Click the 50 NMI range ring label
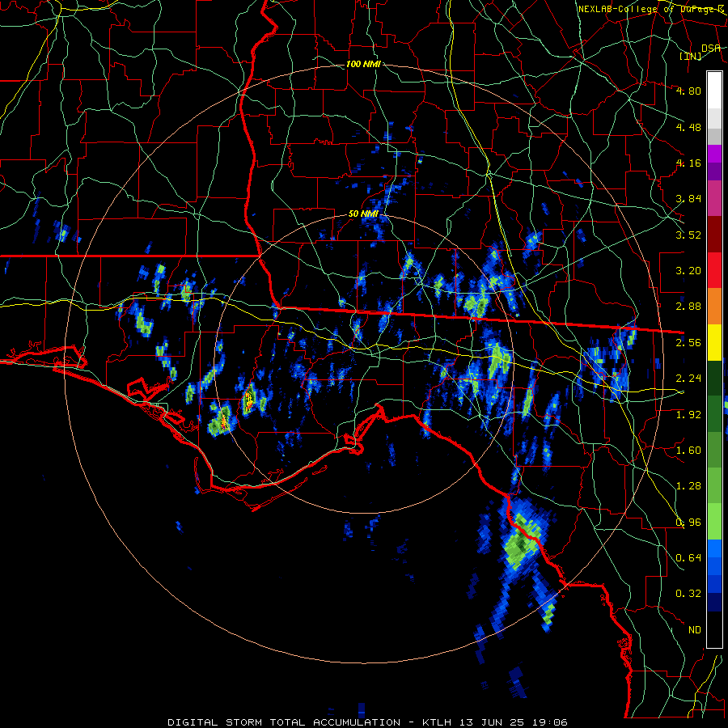The width and height of the screenshot is (728, 728). tap(363, 214)
